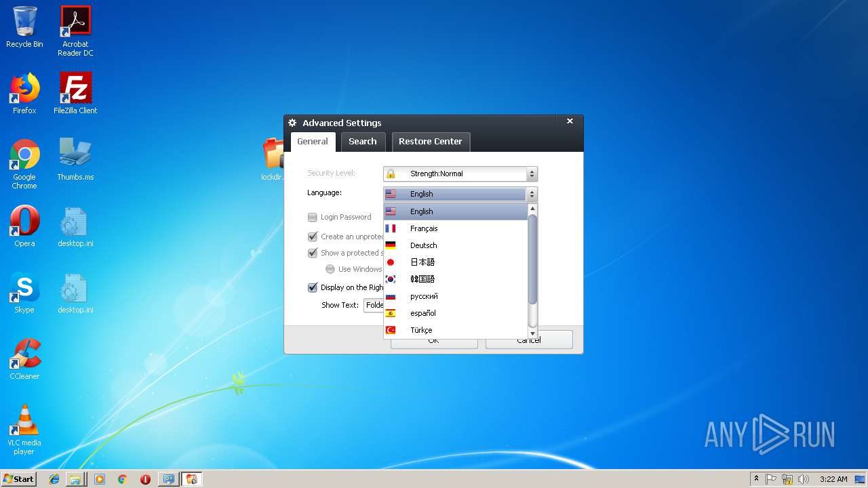Choose English in the language list

pos(456,211)
